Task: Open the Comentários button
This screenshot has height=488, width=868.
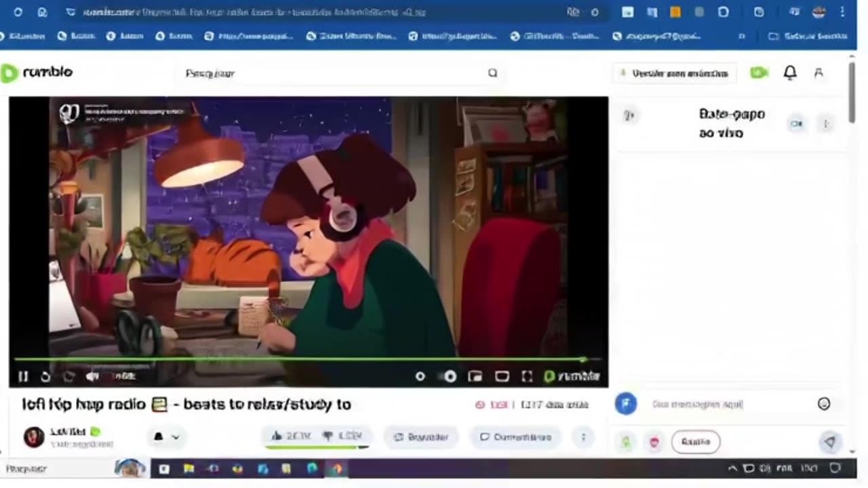Action: (x=515, y=437)
